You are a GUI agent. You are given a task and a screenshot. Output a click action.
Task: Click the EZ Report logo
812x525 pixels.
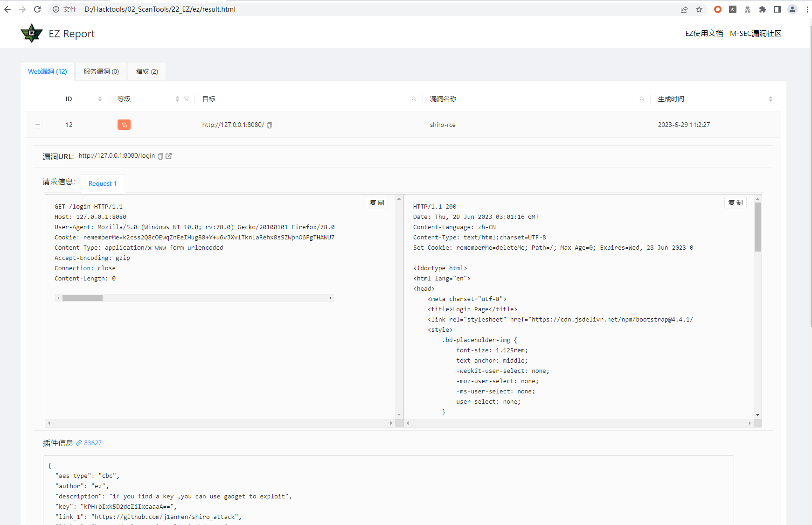[x=32, y=34]
